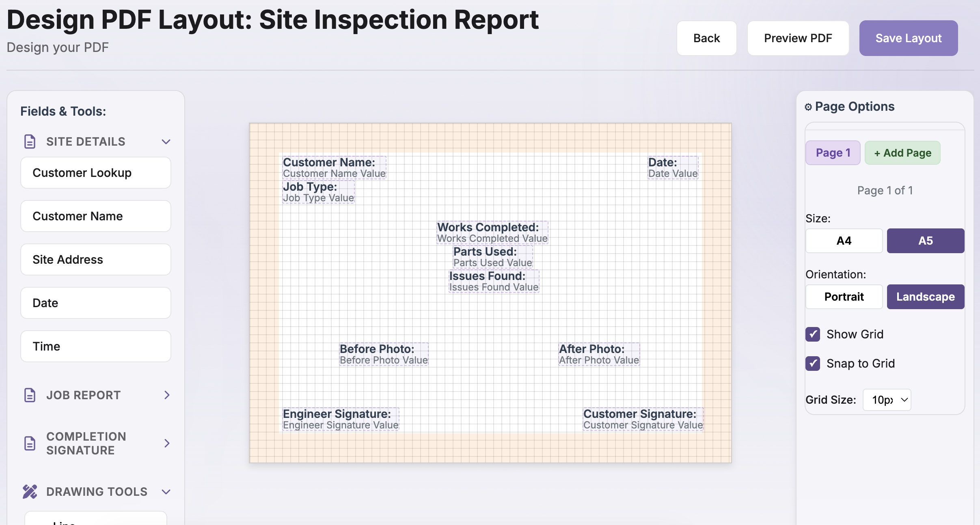Select the Customer Lookup field tool

(95, 173)
